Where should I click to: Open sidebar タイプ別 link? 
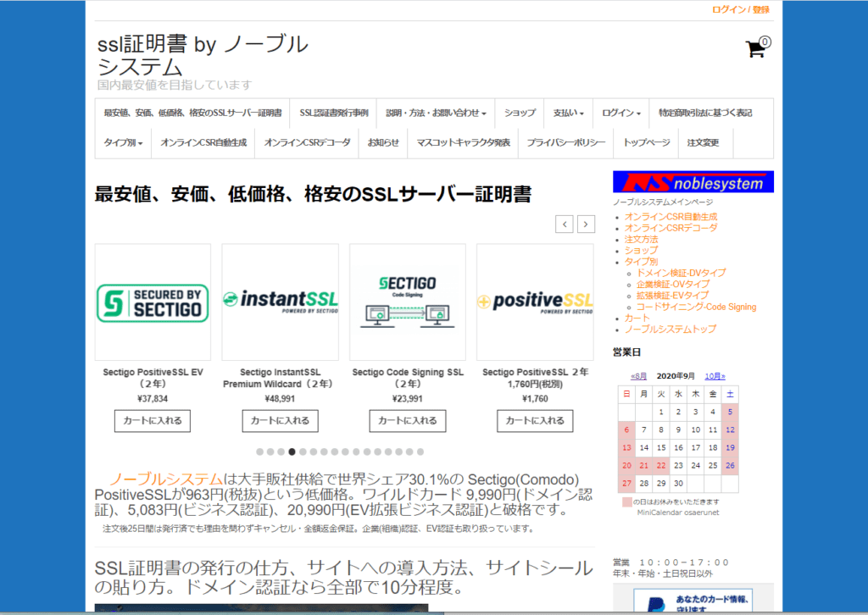coord(641,262)
